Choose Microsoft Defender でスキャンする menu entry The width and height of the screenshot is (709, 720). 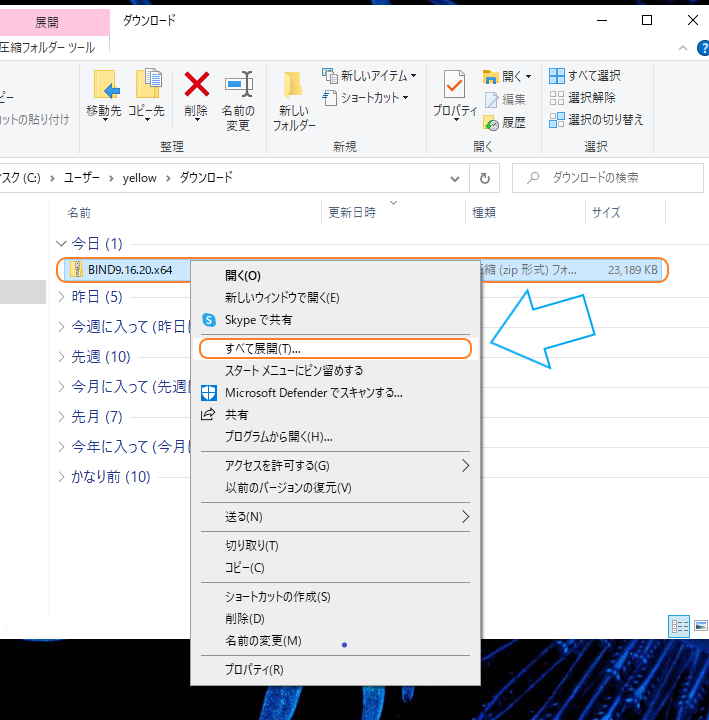313,393
